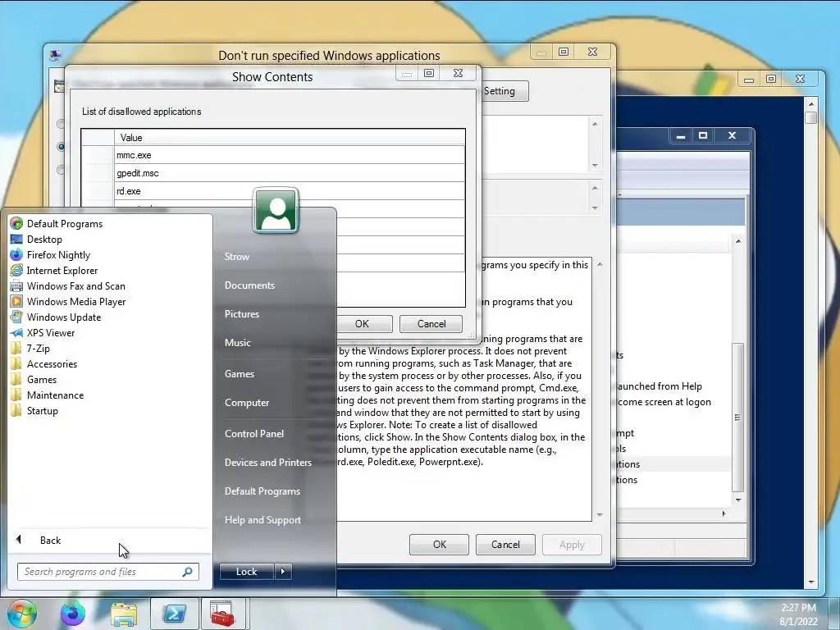This screenshot has width=840, height=630.
Task: Open Computer from the Start menu
Action: 246,402
